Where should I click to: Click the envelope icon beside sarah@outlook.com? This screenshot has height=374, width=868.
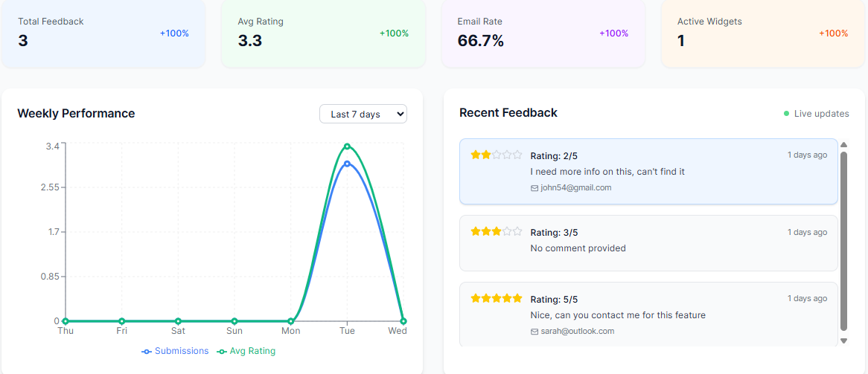click(534, 332)
